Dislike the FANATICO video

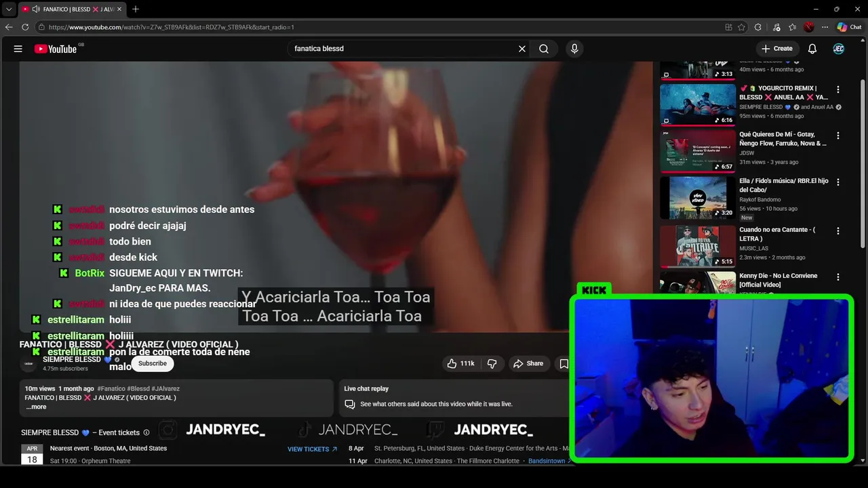[492, 364]
